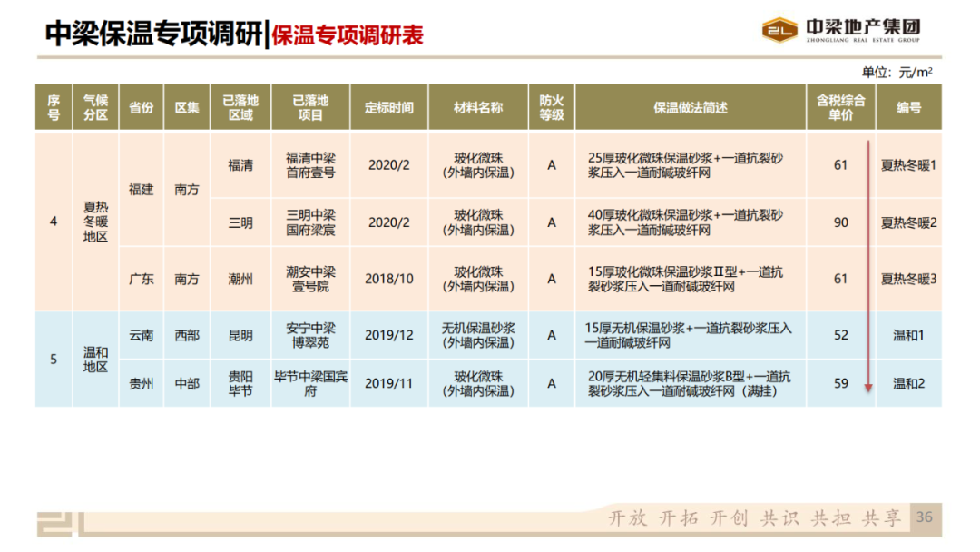Click the 已落地项目 column header
The image size is (980, 552).
tap(310, 107)
